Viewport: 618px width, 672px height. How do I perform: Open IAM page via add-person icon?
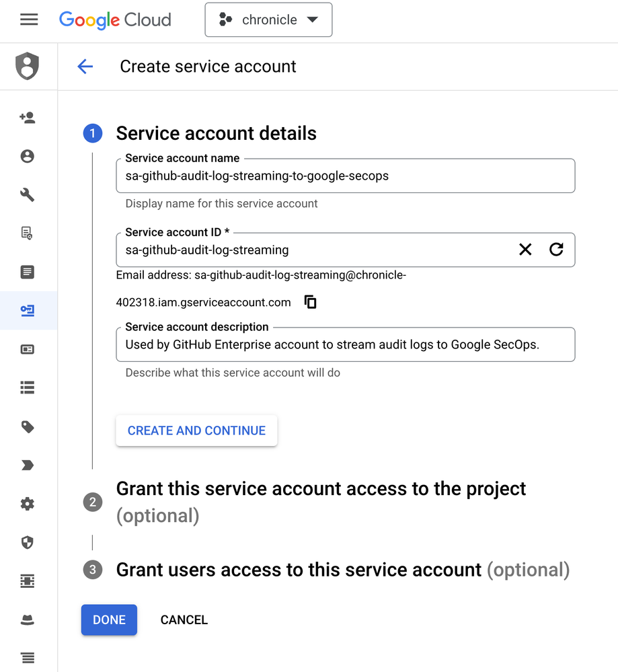[28, 118]
